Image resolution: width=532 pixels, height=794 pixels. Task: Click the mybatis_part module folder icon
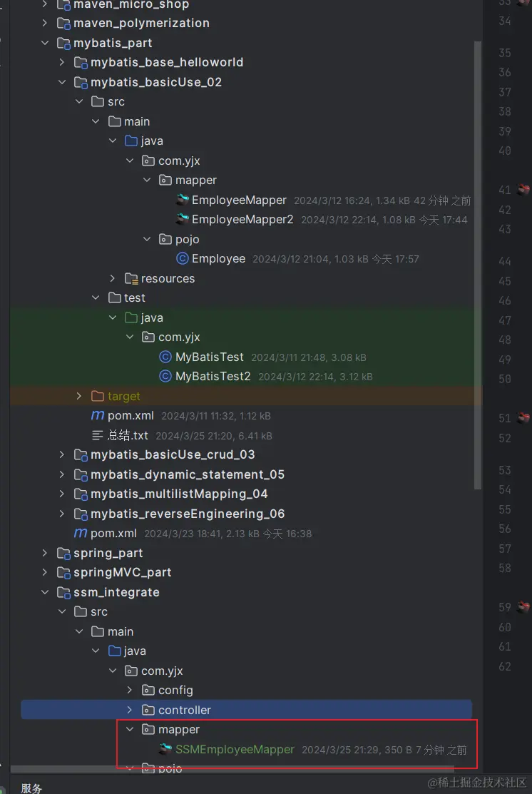(63, 43)
